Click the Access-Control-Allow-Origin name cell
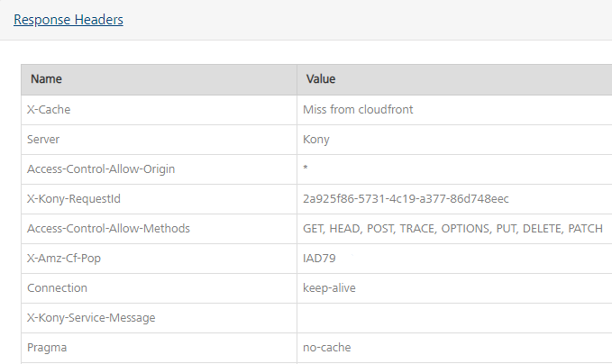Viewport: 612px width, 364px height. pyautogui.click(x=159, y=168)
